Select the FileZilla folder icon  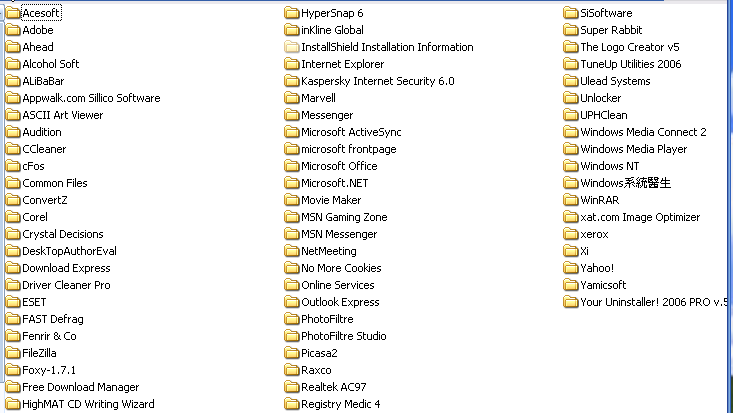pyautogui.click(x=13, y=353)
